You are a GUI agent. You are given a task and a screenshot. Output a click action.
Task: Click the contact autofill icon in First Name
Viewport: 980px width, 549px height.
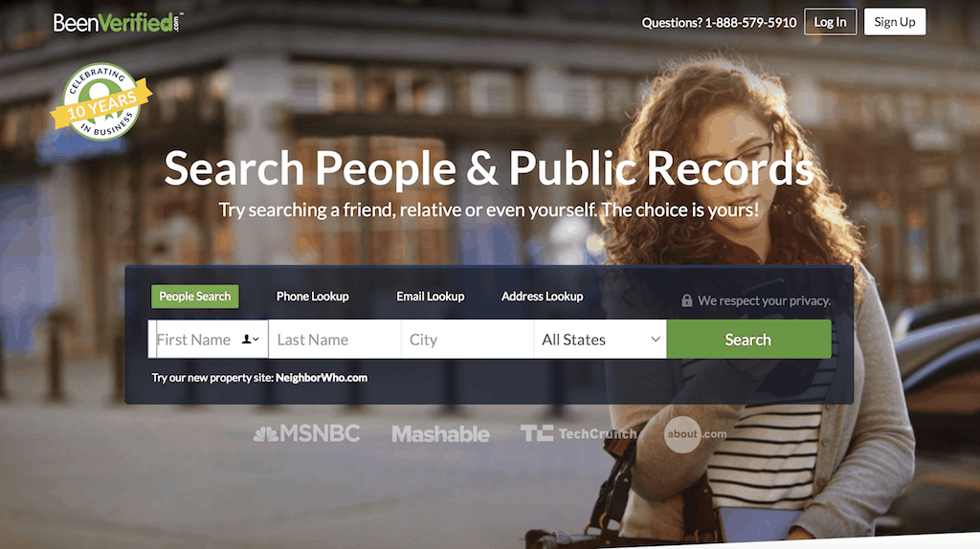pos(251,340)
